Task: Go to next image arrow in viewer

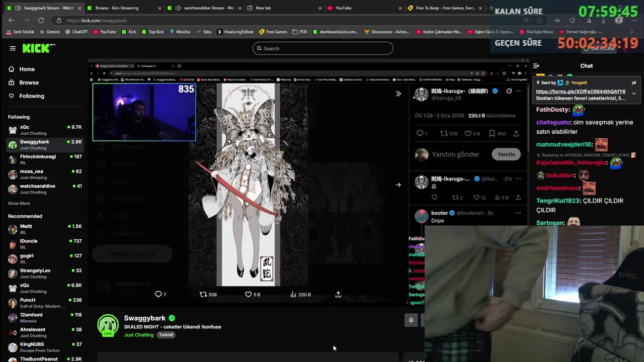Action: pyautogui.click(x=398, y=185)
